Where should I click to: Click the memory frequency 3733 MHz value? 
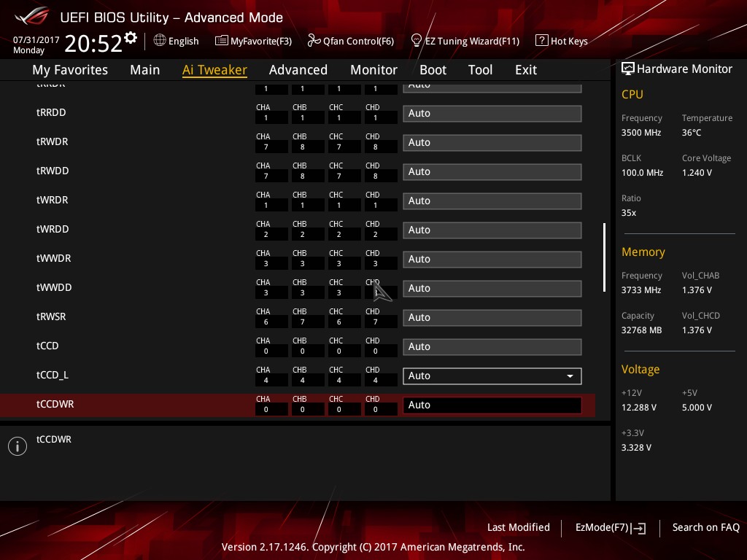point(641,290)
